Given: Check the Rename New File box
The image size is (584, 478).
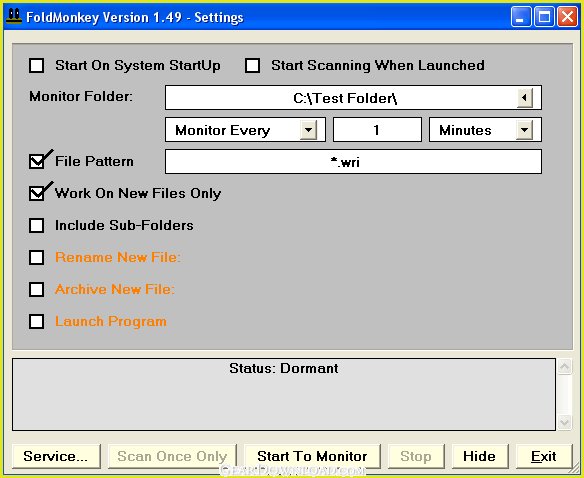Looking at the screenshot, I should pos(36,258).
